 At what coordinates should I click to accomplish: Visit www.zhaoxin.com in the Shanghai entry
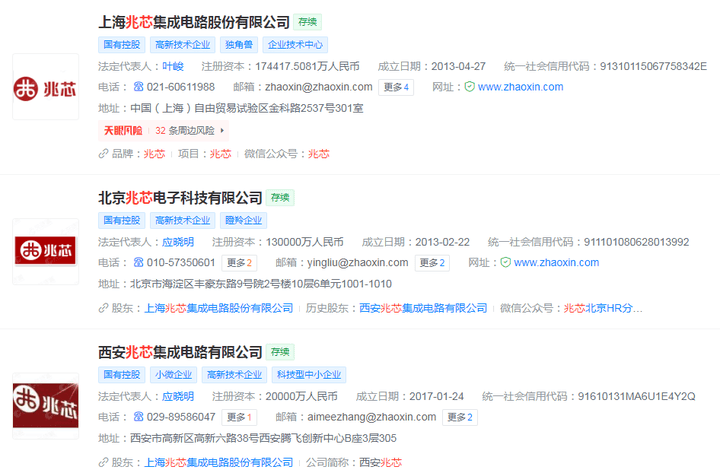coord(520,87)
